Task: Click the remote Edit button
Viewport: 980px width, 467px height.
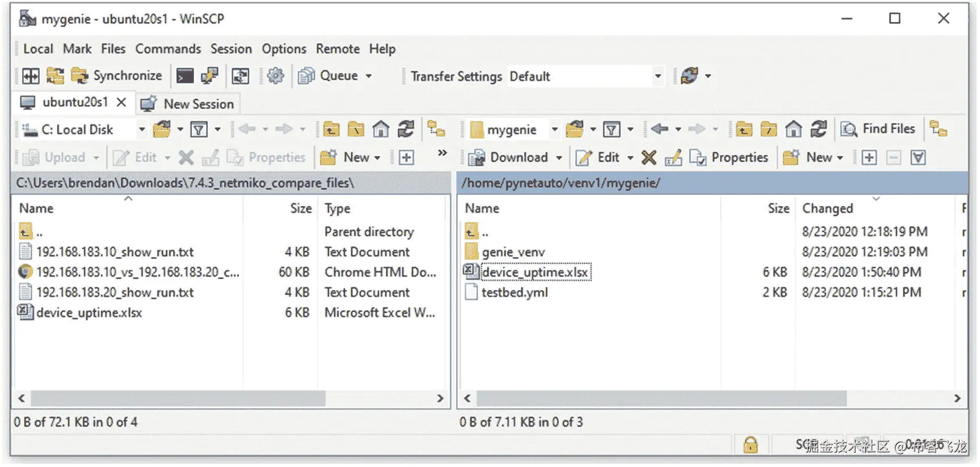Action: pos(597,157)
